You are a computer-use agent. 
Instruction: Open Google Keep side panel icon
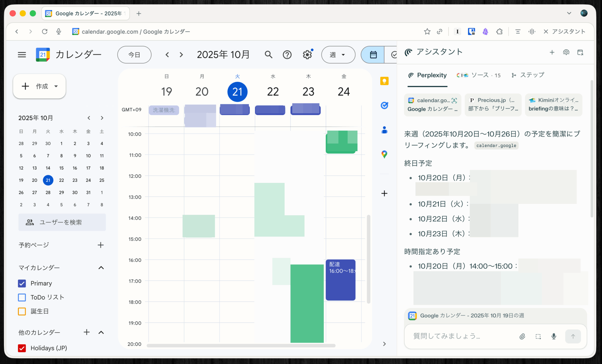(384, 81)
